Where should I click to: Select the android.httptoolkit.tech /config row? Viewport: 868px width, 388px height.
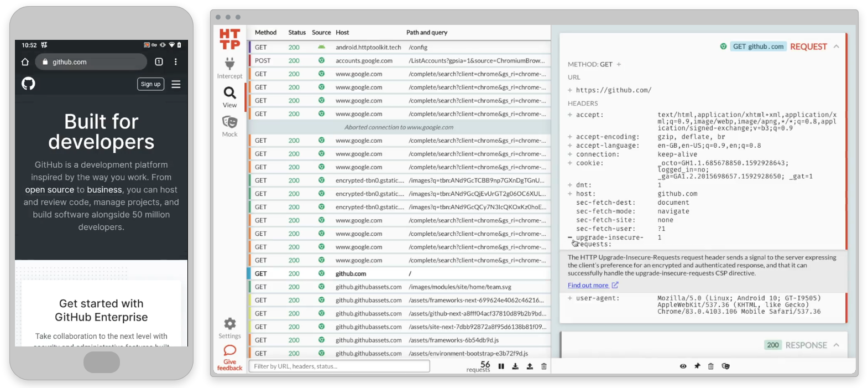coord(399,47)
